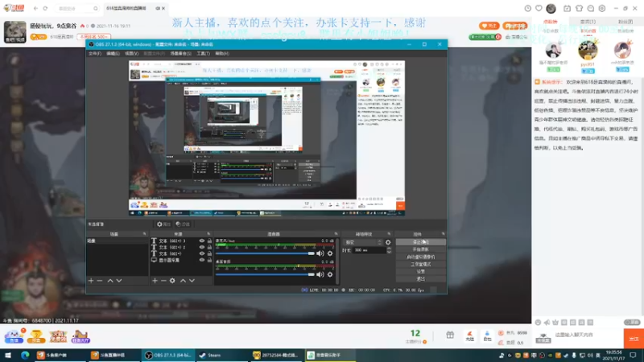Mute the microphone channel speaker icon
This screenshot has height=362, width=644.
(x=320, y=253)
